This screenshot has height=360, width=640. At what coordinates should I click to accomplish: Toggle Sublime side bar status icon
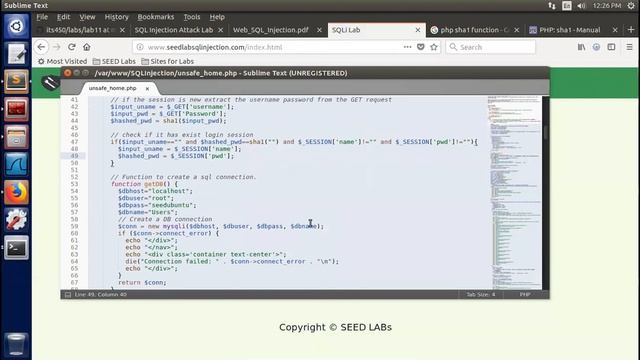(68, 294)
